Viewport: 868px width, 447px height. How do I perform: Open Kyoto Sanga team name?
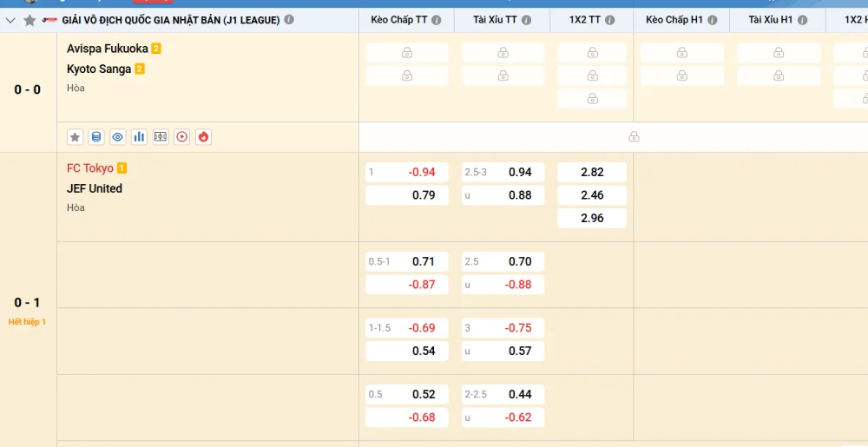[x=99, y=69]
